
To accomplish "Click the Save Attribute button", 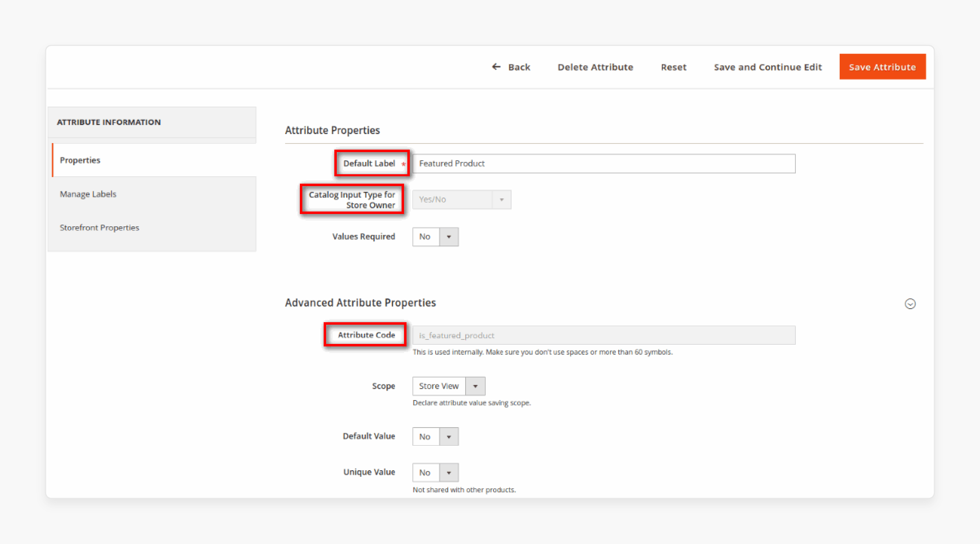I will click(882, 67).
